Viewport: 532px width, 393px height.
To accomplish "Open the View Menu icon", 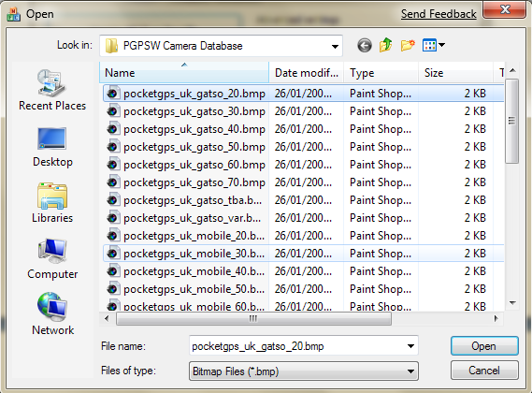I will pos(429,45).
